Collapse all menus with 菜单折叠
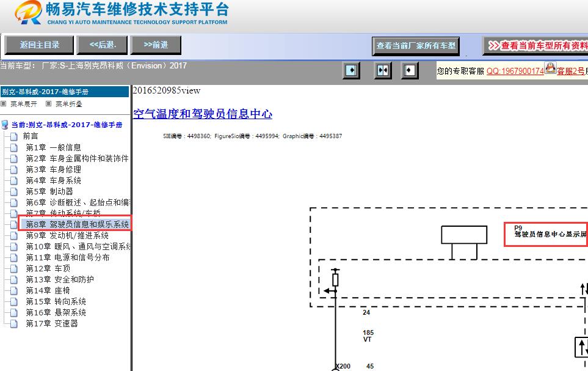The image size is (588, 371). click(x=68, y=104)
